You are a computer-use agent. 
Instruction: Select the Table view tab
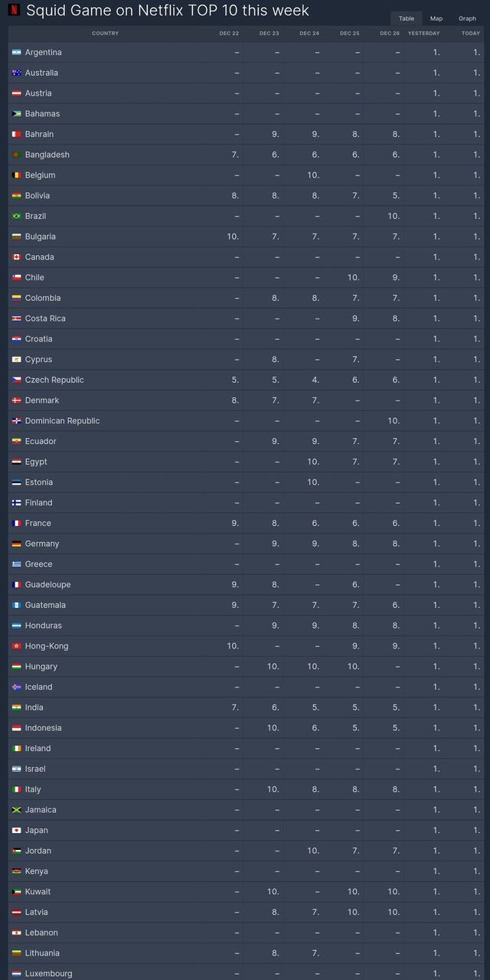(407, 18)
